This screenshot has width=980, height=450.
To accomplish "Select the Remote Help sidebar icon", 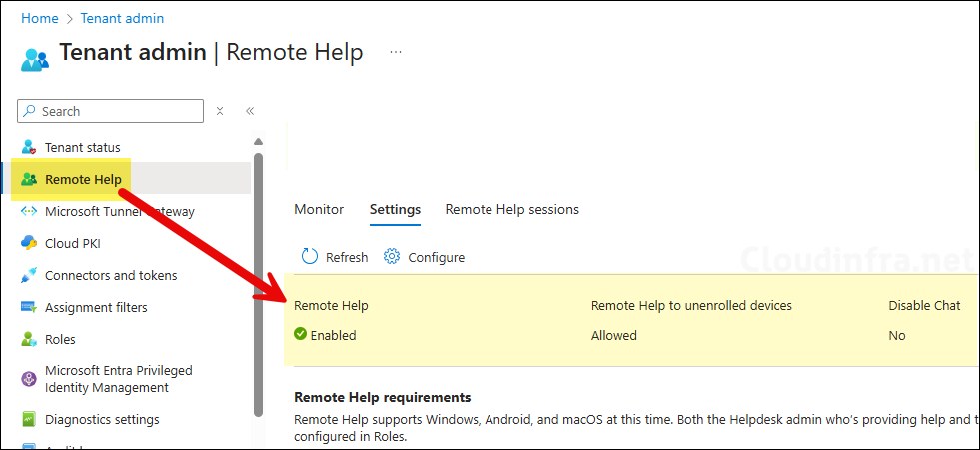I will 29,179.
